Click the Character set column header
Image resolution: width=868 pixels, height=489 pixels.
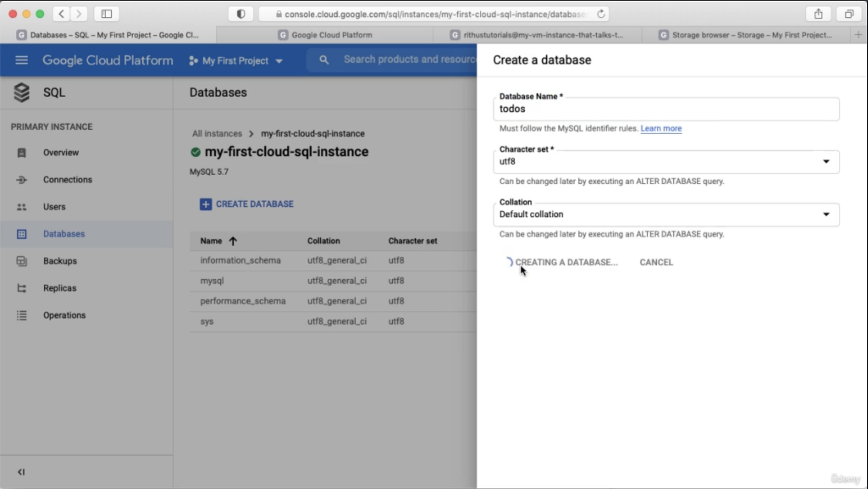413,241
